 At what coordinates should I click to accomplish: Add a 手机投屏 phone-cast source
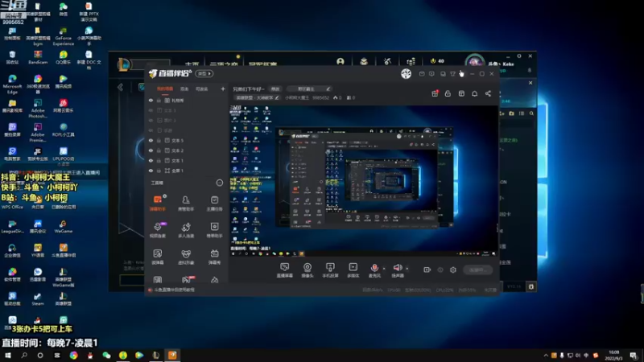[330, 270]
